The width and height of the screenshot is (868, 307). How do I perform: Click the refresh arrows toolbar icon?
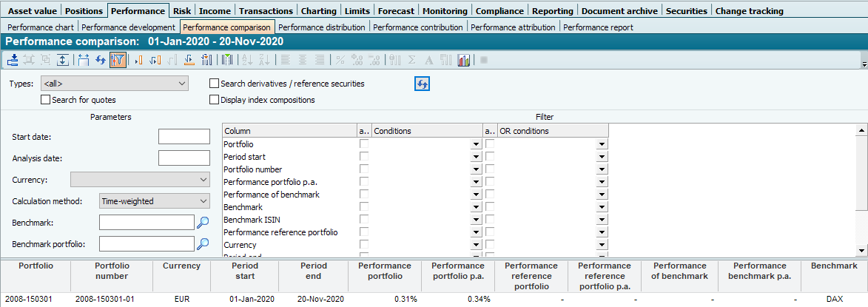(x=101, y=61)
